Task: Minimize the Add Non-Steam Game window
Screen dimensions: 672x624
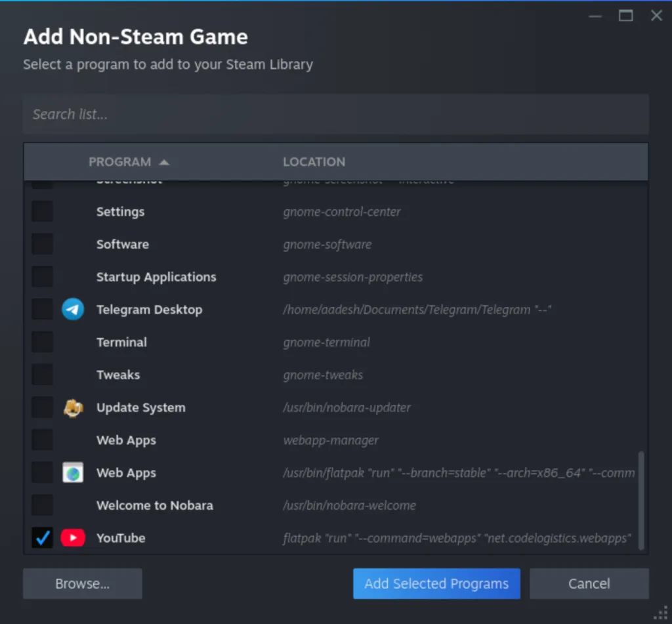Action: (595, 16)
